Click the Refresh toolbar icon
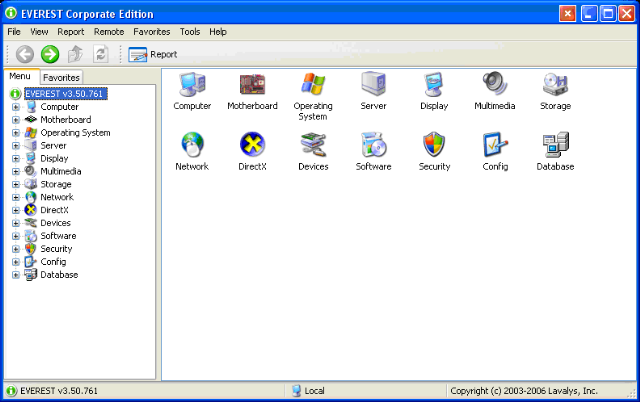Image resolution: width=640 pixels, height=402 pixels. [100, 54]
